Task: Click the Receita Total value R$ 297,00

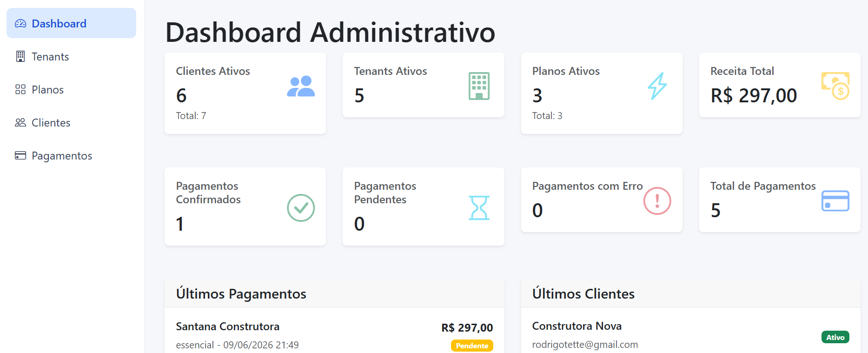Action: tap(754, 96)
